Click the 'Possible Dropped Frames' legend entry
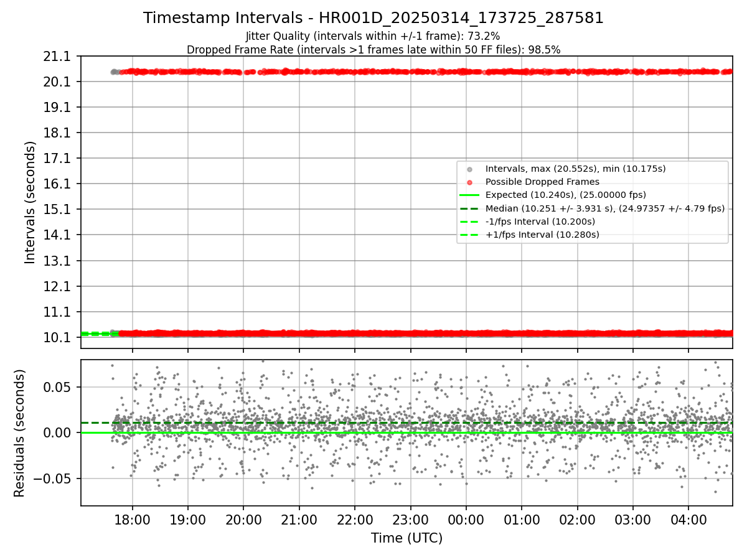Viewport: 747px width, 560px height. (x=542, y=182)
